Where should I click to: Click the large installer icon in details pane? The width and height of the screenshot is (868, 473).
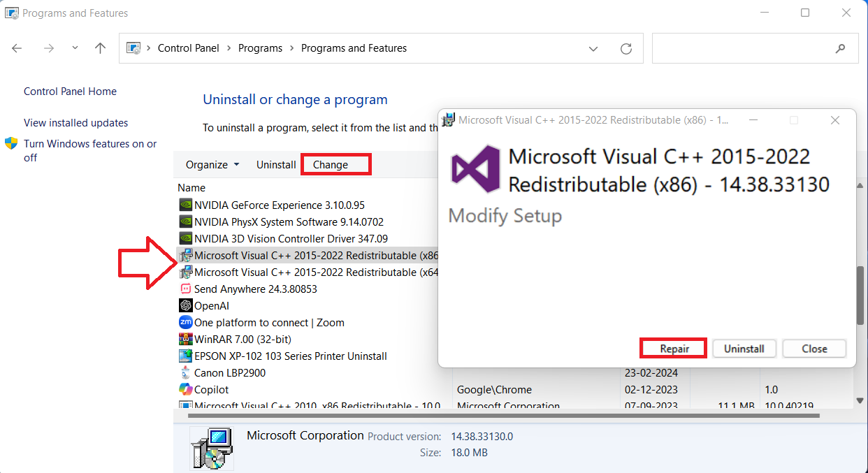point(212,447)
